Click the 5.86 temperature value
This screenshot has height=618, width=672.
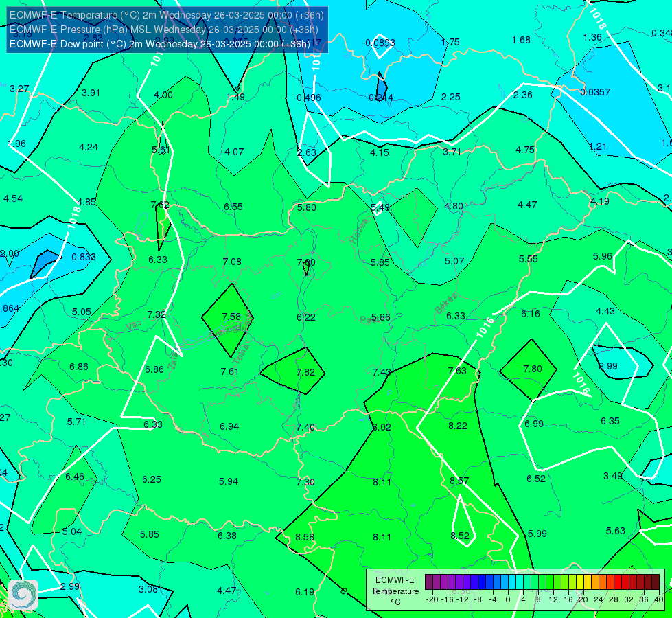380,317
